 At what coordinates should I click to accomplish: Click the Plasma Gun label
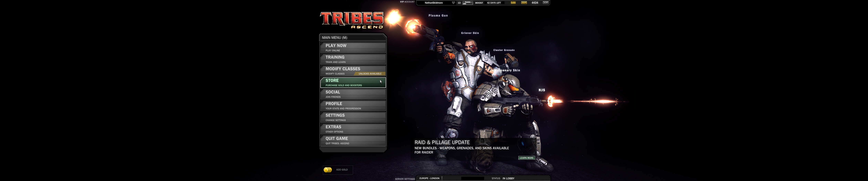[438, 16]
